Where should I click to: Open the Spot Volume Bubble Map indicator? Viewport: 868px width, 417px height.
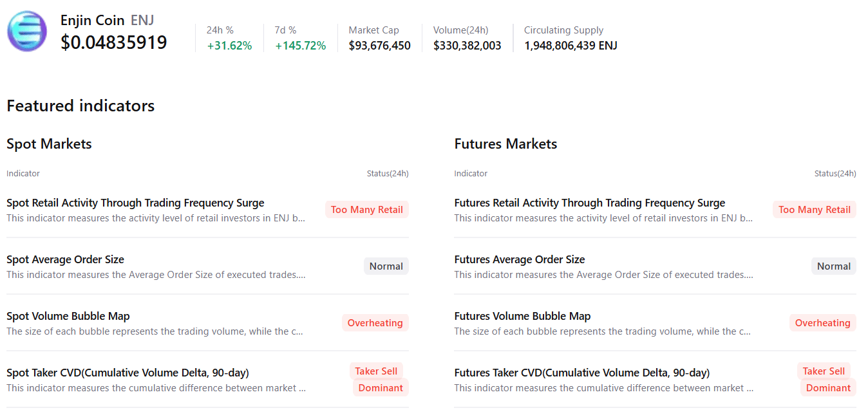68,317
